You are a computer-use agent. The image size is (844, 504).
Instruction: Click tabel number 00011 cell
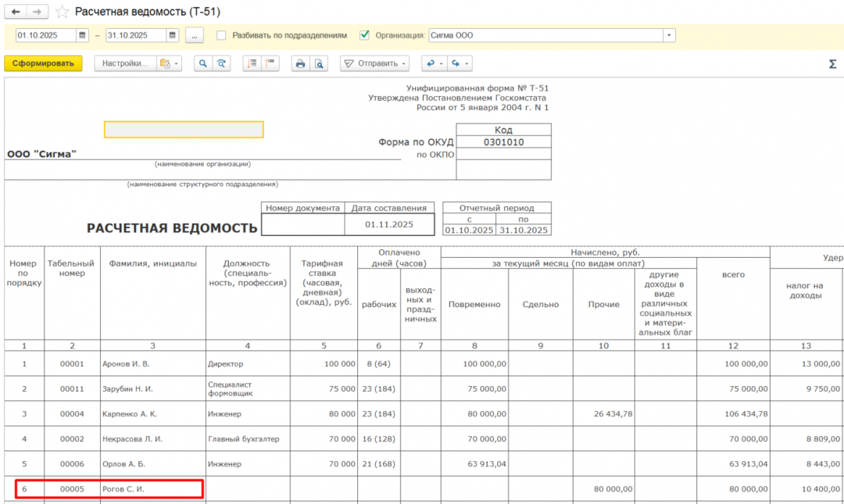72,389
